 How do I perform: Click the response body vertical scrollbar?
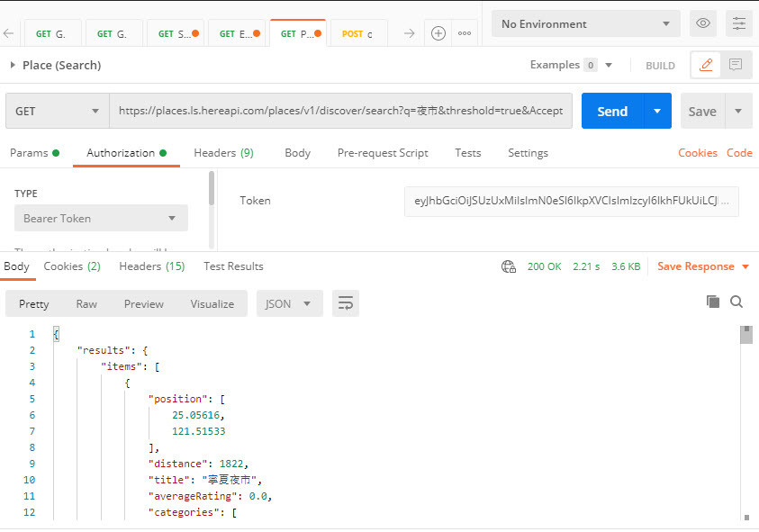pos(746,335)
